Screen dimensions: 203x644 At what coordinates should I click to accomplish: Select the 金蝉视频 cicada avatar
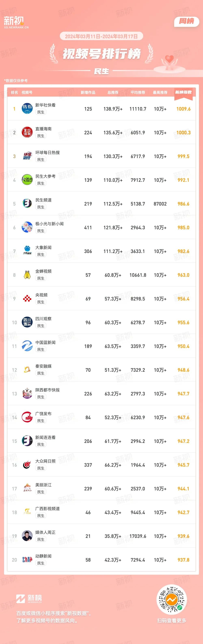(27, 275)
